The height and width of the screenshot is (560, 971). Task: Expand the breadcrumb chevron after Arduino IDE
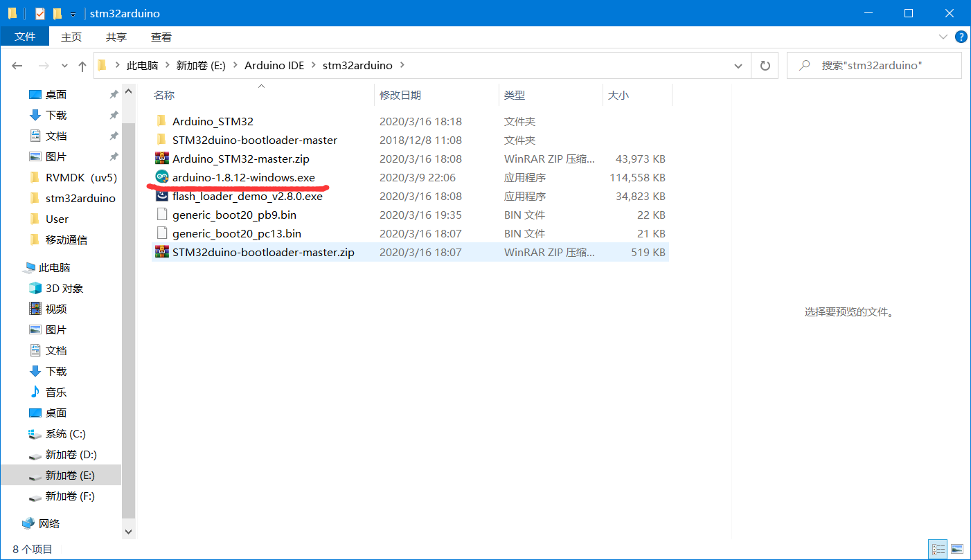[x=313, y=66]
